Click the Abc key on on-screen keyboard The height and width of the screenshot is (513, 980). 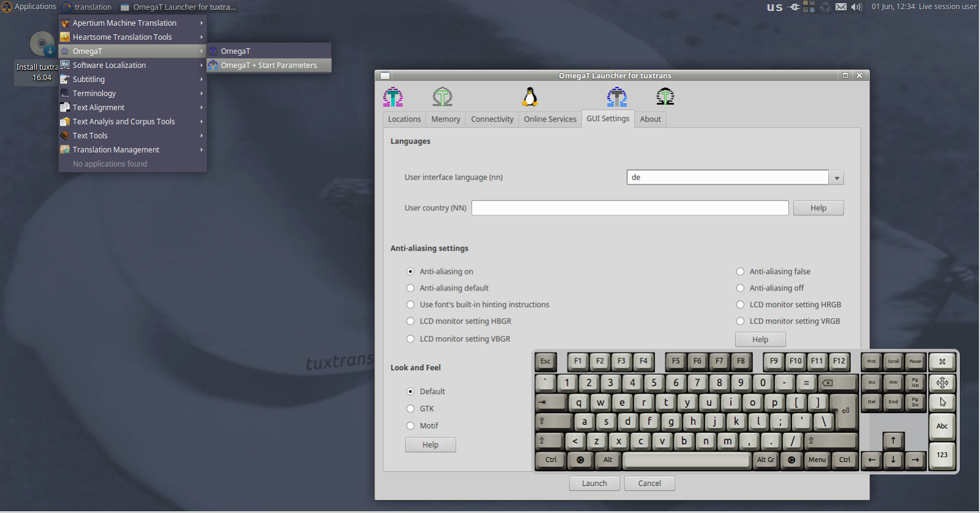pyautogui.click(x=942, y=426)
